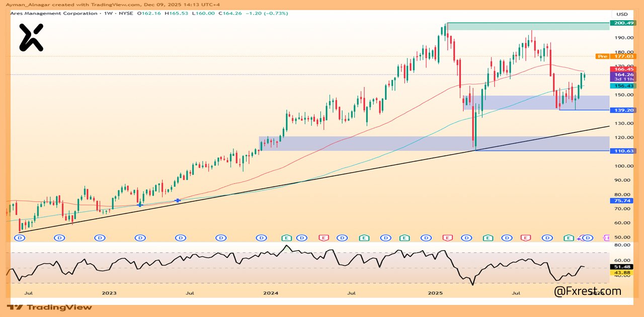Click the blue 110.63 support level label
Viewport: 644px width, 317px height.
pos(623,150)
